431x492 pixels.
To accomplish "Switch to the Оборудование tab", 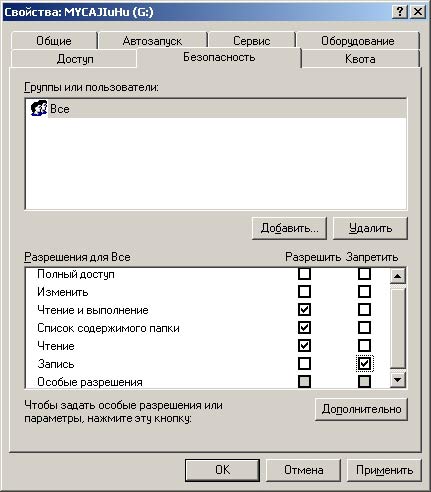I will click(x=358, y=41).
